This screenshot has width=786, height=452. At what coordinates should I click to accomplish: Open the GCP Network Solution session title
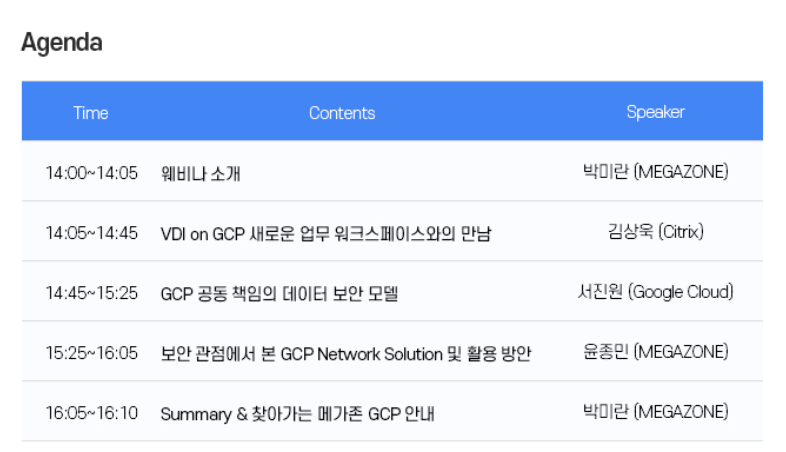click(x=346, y=354)
